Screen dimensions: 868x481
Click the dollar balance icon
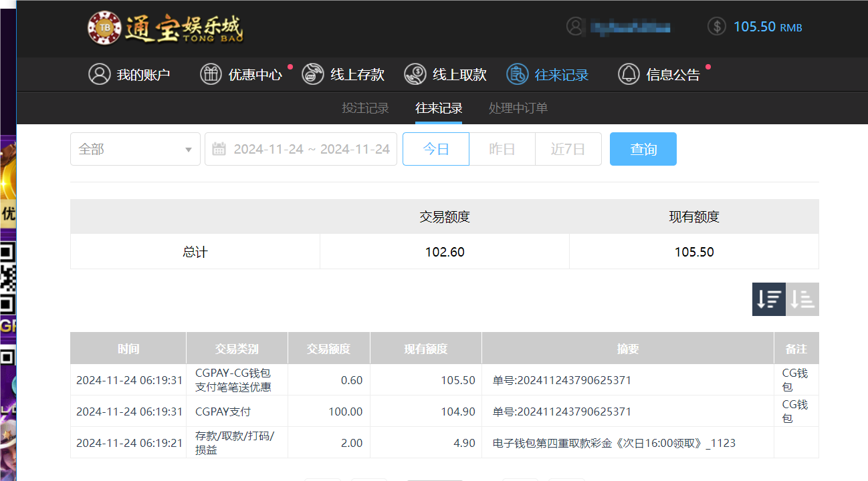coord(718,27)
